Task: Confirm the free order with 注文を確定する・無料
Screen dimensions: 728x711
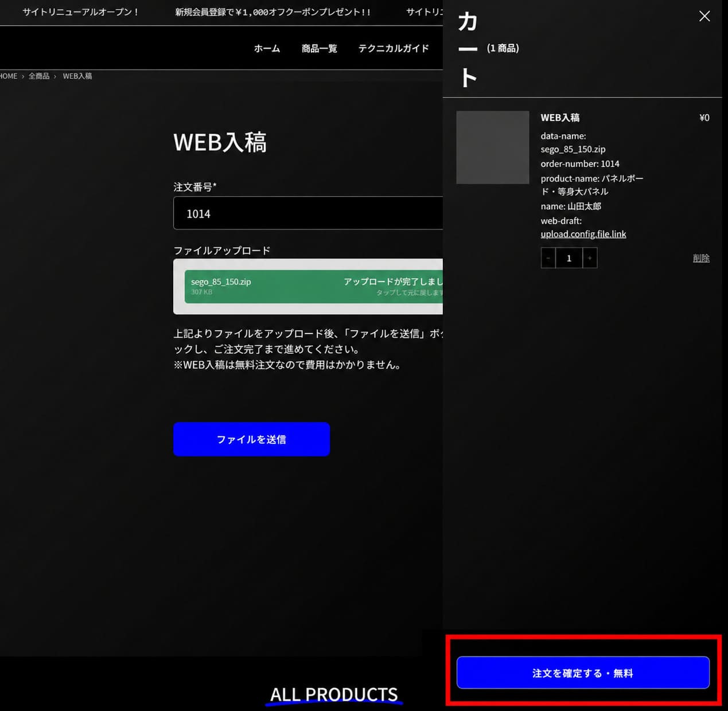Action: 583,673
